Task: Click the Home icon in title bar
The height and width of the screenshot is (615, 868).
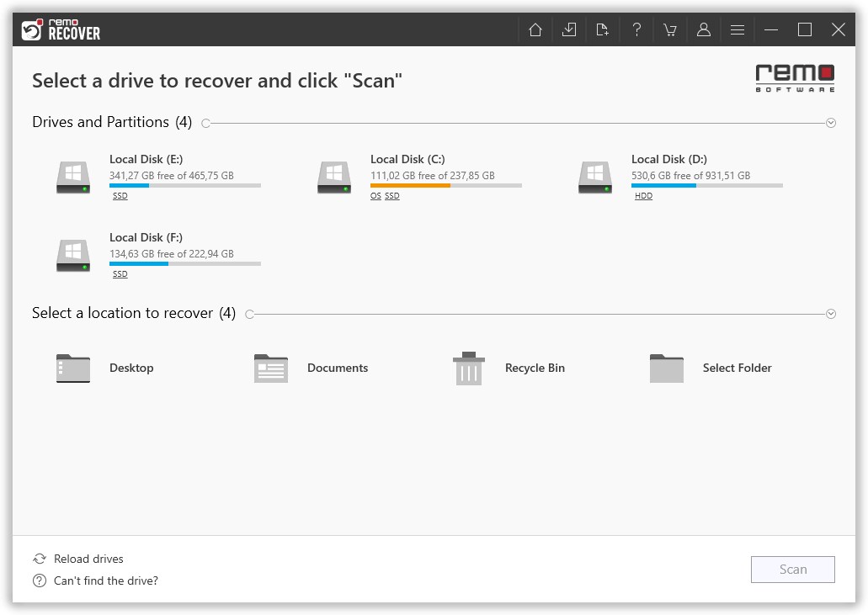Action: [535, 30]
